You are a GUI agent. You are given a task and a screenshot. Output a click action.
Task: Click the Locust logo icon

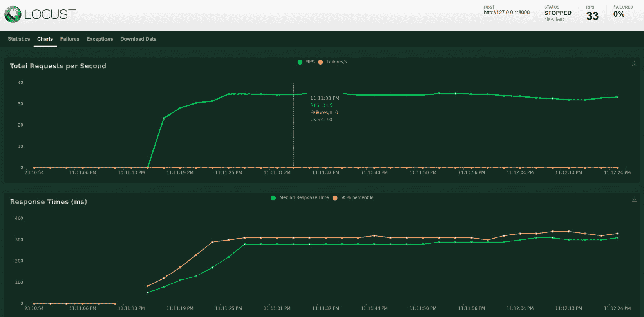[13, 14]
